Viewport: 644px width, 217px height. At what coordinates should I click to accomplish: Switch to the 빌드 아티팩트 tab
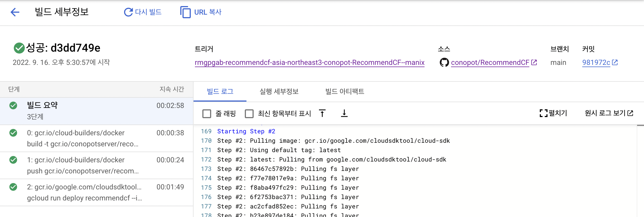coord(345,92)
